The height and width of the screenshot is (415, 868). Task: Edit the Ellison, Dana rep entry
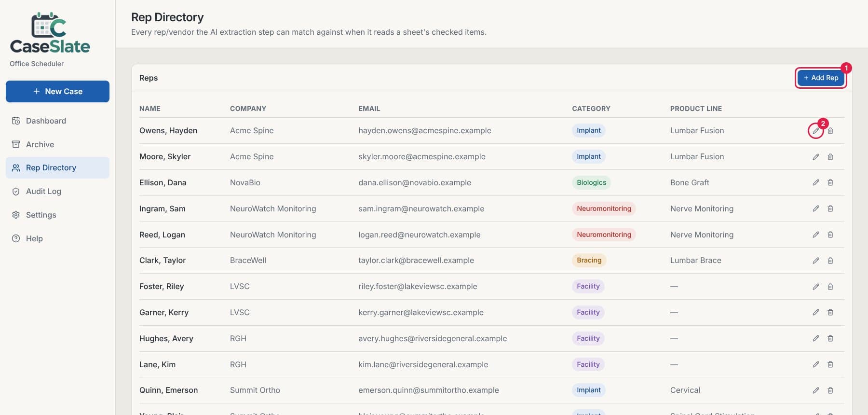pos(815,182)
